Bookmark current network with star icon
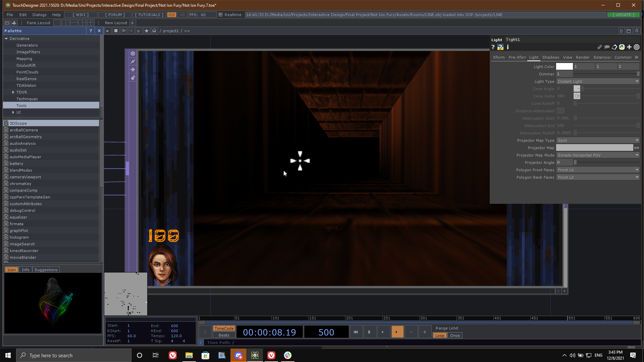Viewport: 644px width, 362px height. tap(147, 31)
